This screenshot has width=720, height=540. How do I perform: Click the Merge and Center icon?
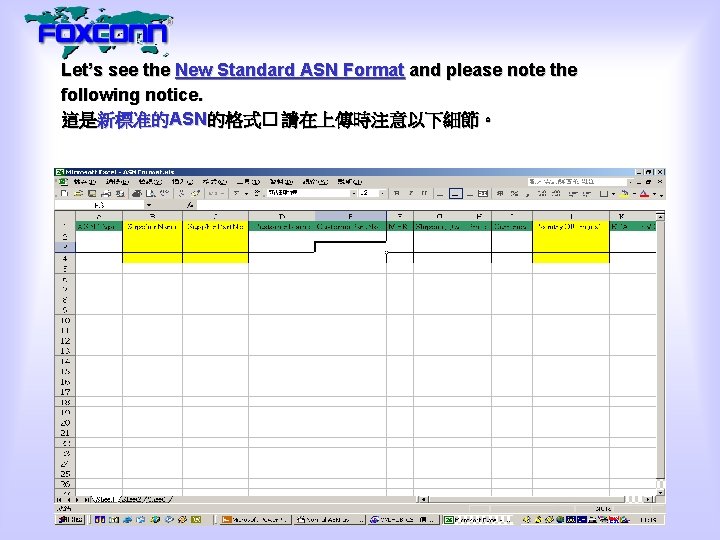(x=483, y=194)
